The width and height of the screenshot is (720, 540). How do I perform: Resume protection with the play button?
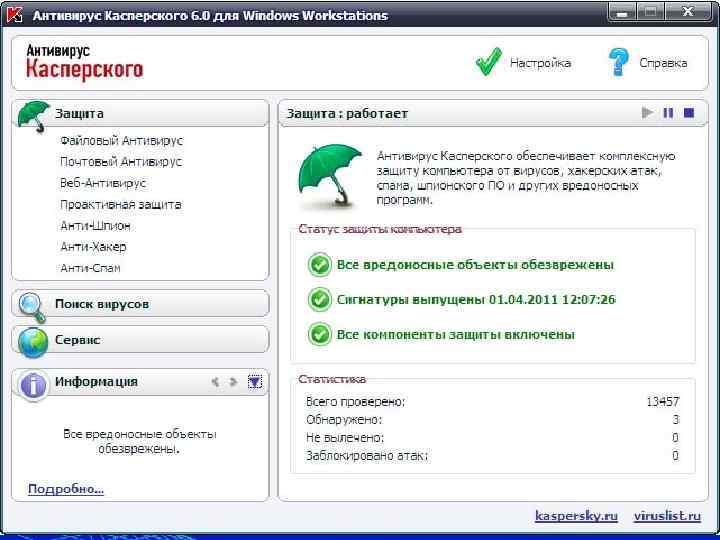[x=647, y=113]
